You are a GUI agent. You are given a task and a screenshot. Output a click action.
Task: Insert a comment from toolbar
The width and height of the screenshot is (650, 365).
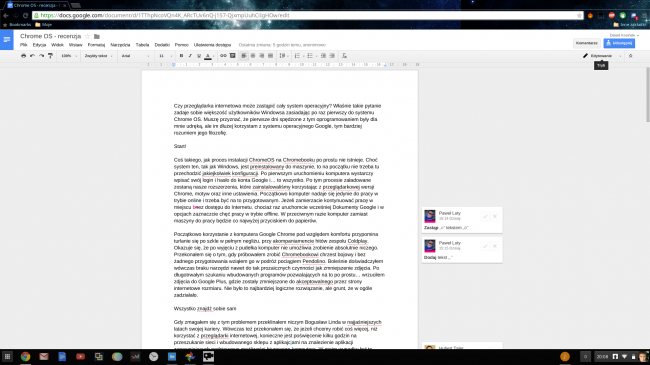233,56
